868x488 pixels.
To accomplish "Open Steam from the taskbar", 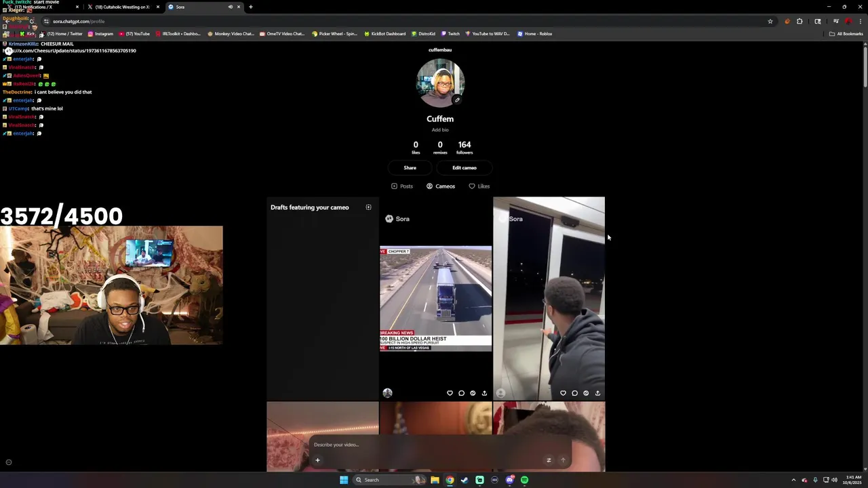I will click(465, 480).
